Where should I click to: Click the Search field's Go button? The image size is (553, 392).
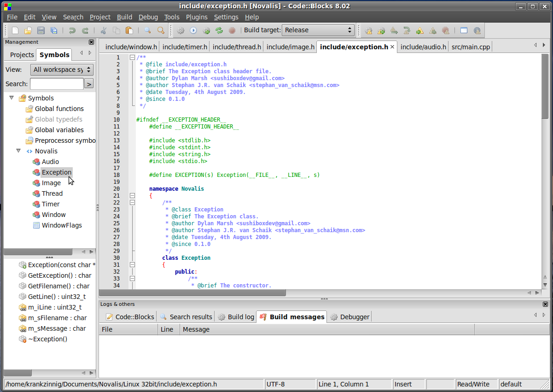88,83
